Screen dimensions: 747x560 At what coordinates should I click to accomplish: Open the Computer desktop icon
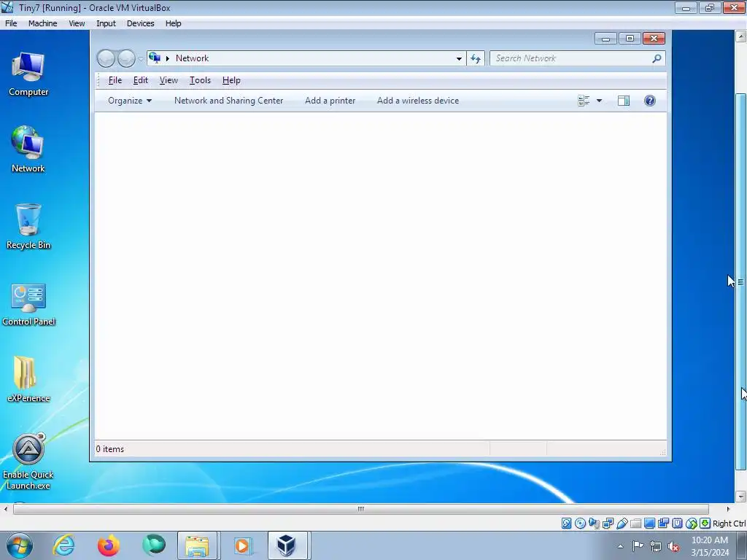coord(28,74)
